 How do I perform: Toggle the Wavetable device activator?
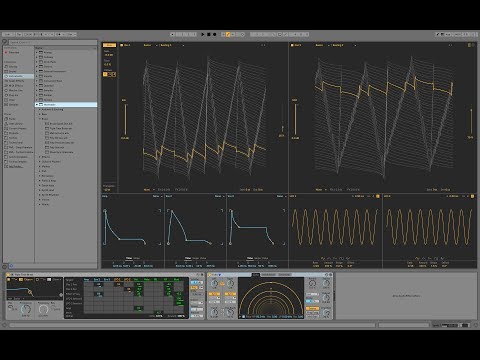pos(9,275)
